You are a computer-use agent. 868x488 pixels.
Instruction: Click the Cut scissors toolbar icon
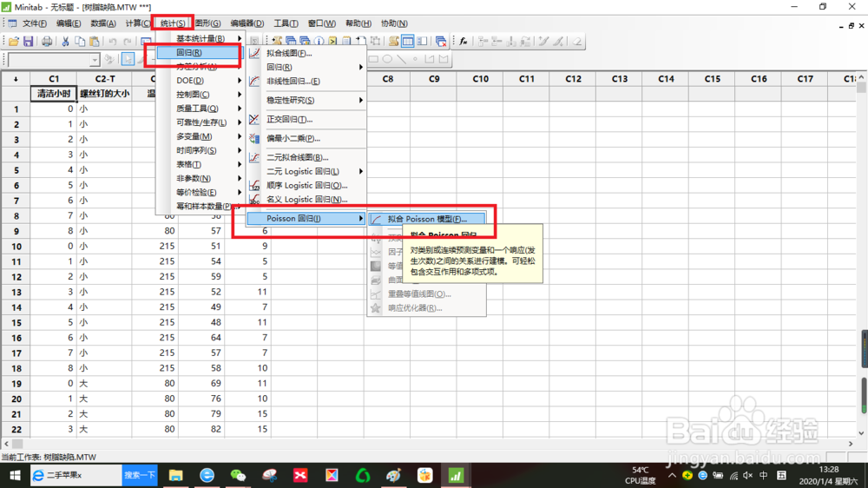coord(65,42)
